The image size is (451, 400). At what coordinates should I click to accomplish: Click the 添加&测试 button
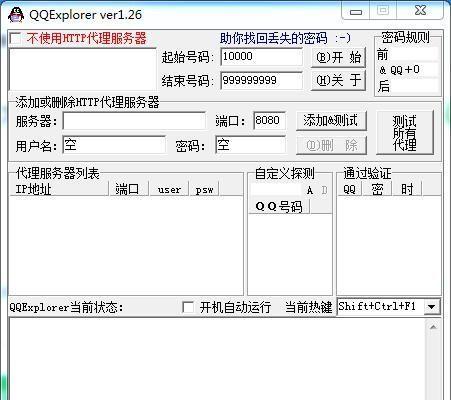click(x=331, y=120)
